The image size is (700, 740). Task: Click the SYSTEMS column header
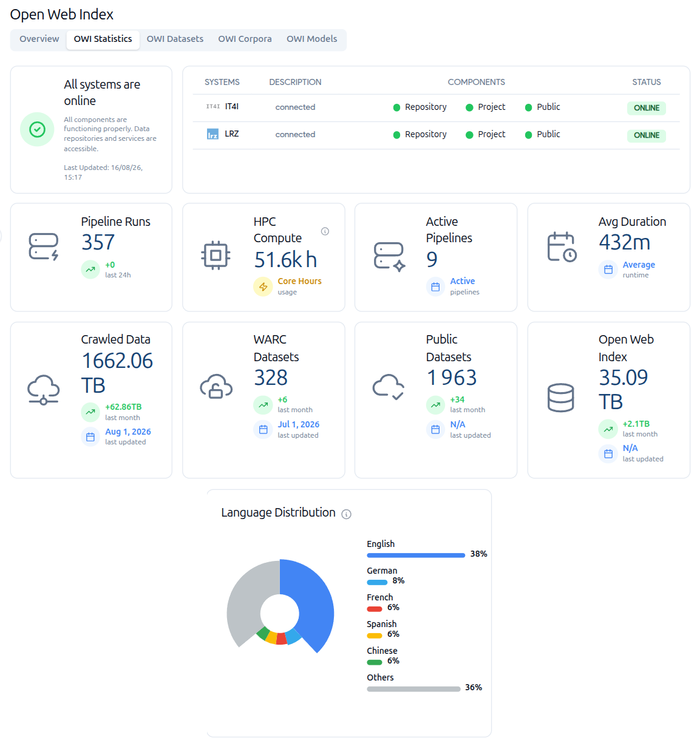(222, 82)
